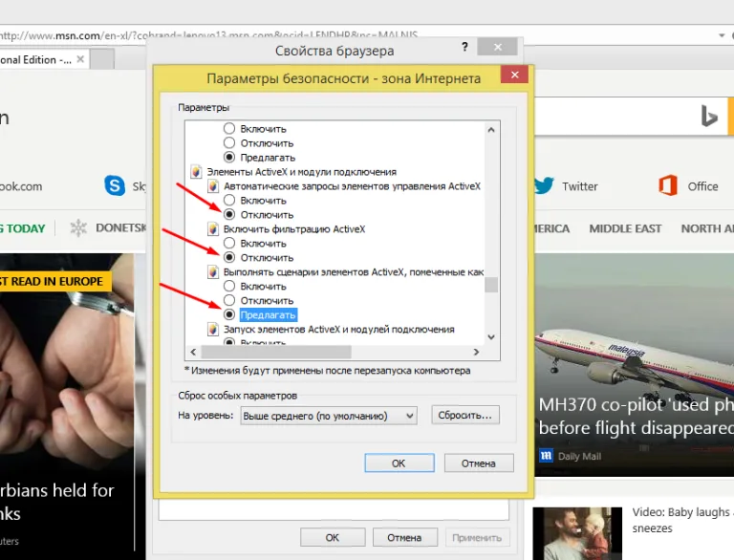Close the International Edition browser tab
The height and width of the screenshot is (560, 734).
tap(80, 59)
